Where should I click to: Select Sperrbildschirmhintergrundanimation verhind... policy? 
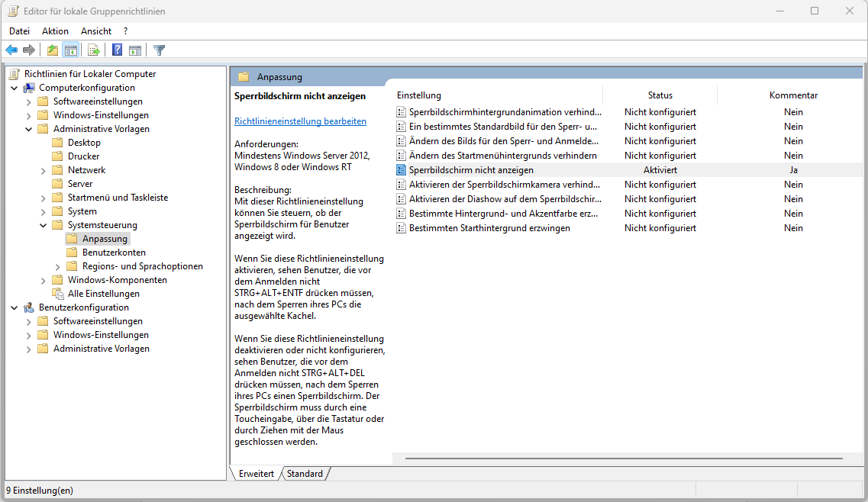[505, 112]
